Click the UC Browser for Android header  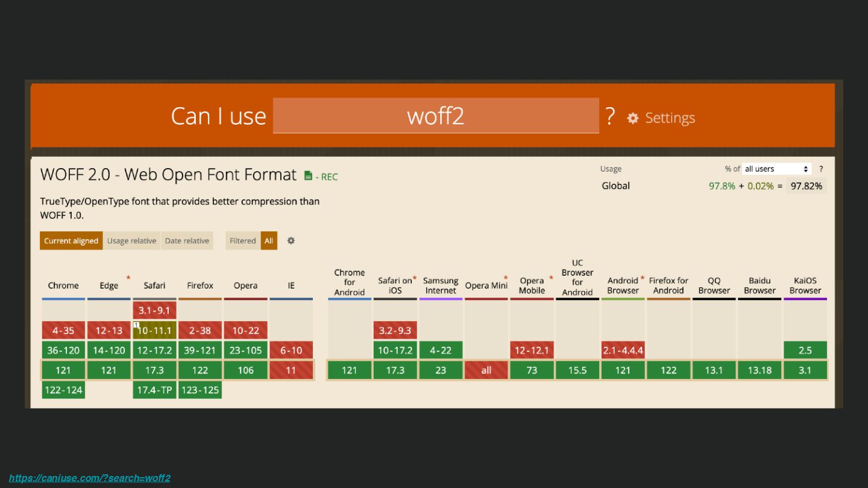click(577, 278)
